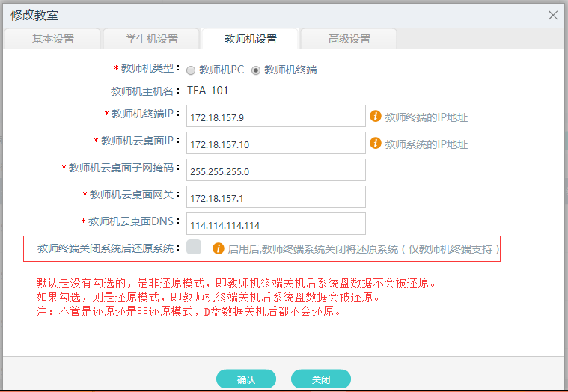This screenshot has height=392, width=568.
Task: Click info icon next to 启用后 restore hint
Action: 219,248
